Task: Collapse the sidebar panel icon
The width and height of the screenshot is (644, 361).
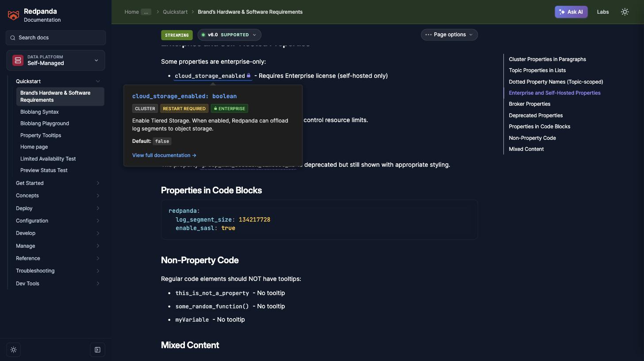Action: coord(98,350)
